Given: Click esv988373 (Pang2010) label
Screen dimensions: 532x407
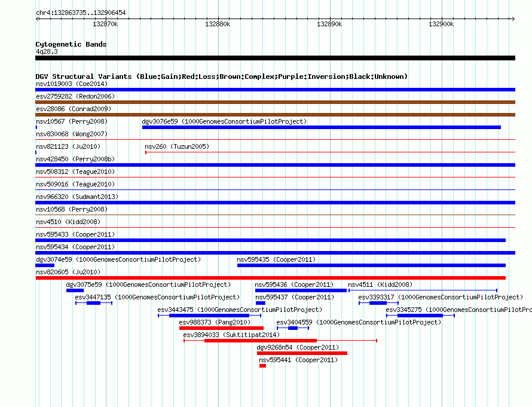Looking at the screenshot, I should tap(215, 322).
